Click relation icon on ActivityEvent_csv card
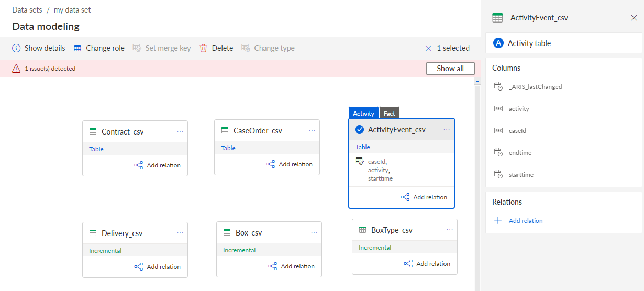This screenshot has width=644, height=291. (405, 197)
